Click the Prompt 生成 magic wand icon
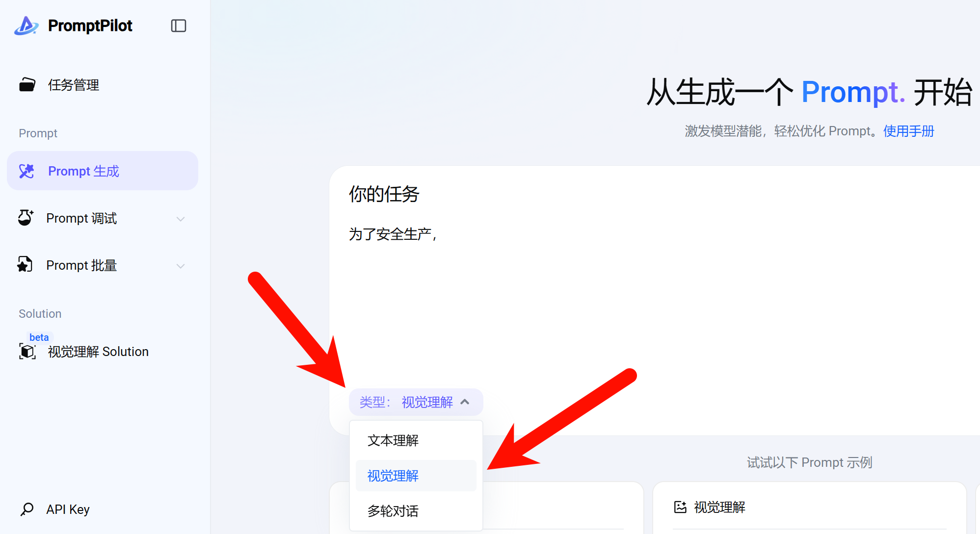This screenshot has height=534, width=980. 26,171
